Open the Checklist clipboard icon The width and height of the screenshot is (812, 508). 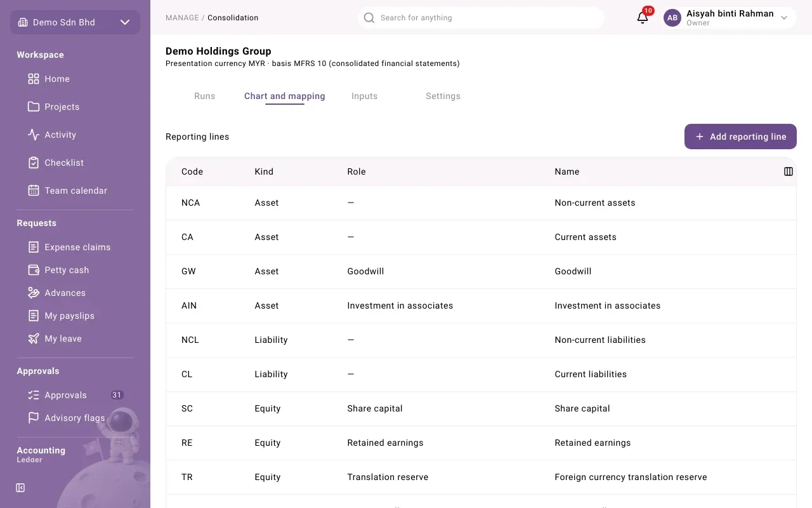34,163
